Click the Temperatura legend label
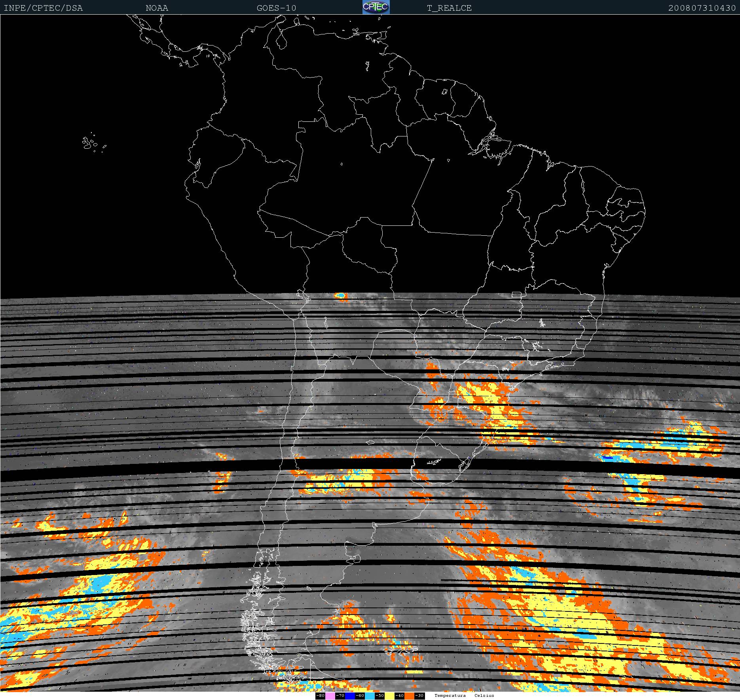Image resolution: width=740 pixels, height=700 pixels. point(450,695)
